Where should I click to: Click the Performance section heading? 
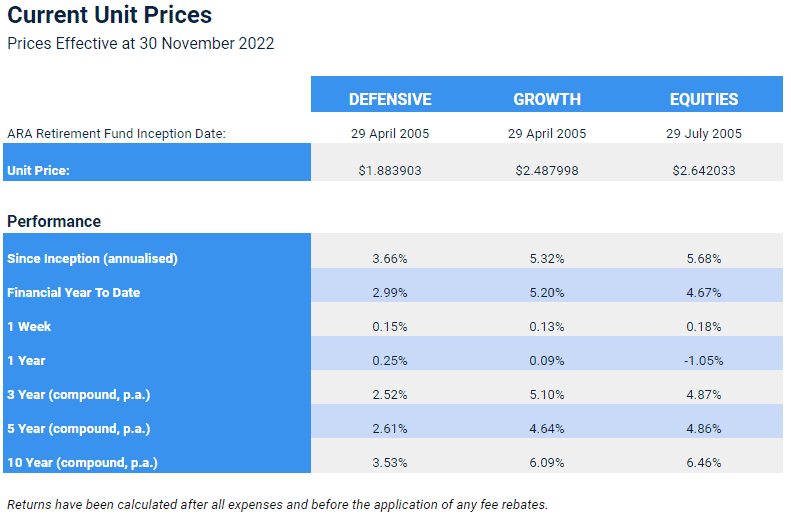(x=54, y=221)
